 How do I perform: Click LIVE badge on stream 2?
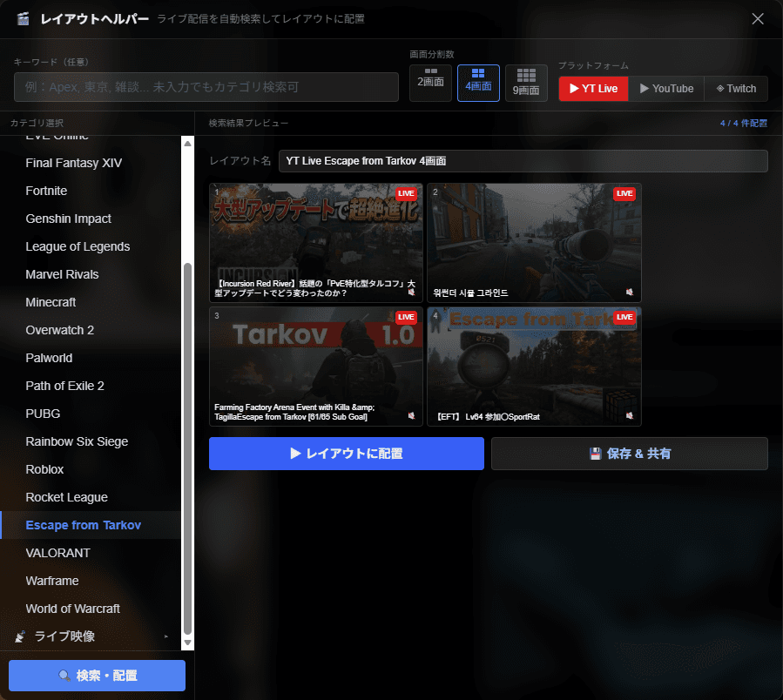pyautogui.click(x=624, y=193)
